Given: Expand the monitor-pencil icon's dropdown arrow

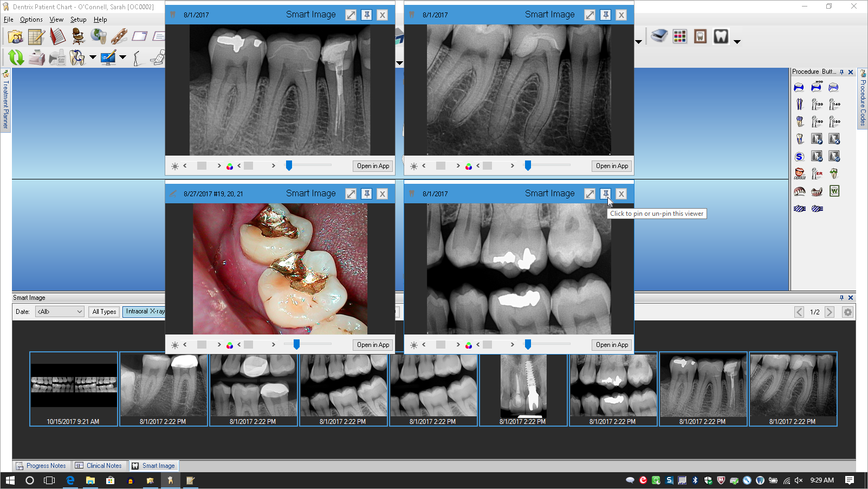Looking at the screenshot, I should (122, 57).
